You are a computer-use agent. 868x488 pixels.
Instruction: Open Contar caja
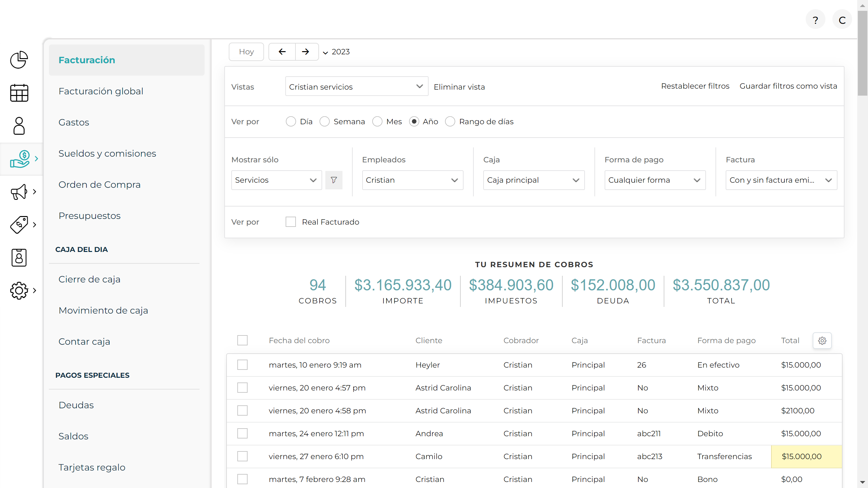(x=84, y=342)
